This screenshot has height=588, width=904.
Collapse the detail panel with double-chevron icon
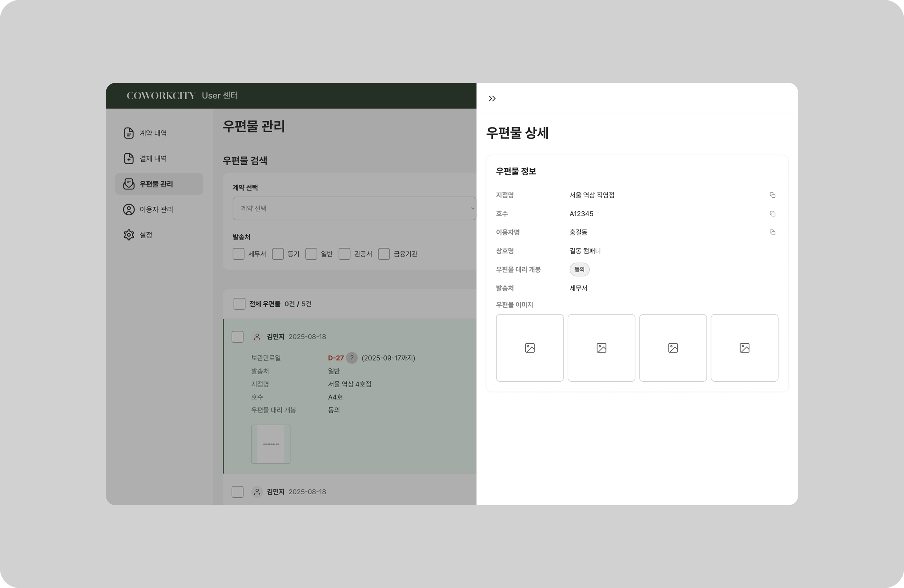tap(492, 98)
